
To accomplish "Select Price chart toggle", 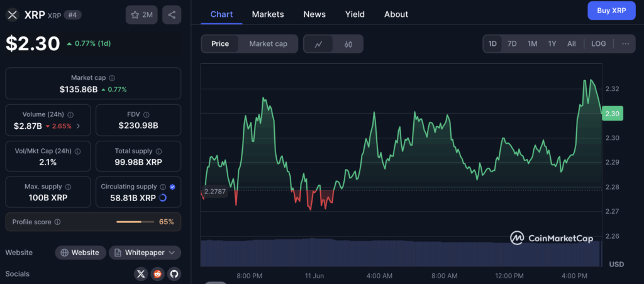I will coord(220,44).
